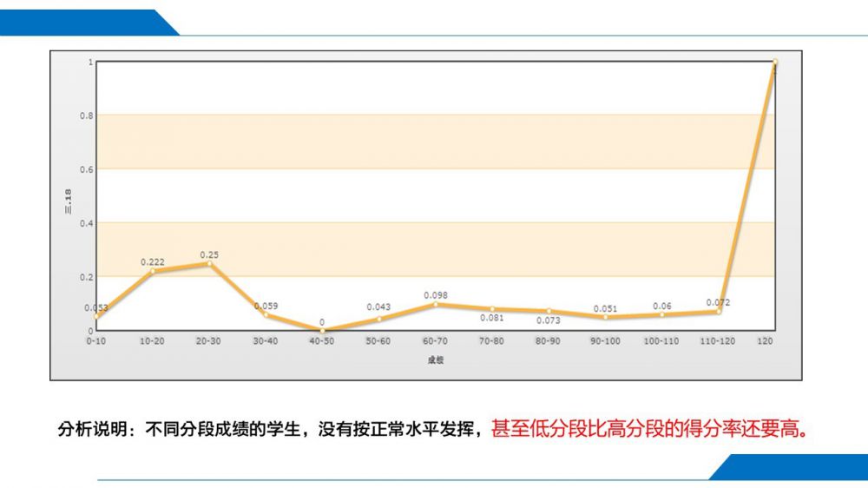Click the y-axis value 0.8

pyautogui.click(x=87, y=115)
